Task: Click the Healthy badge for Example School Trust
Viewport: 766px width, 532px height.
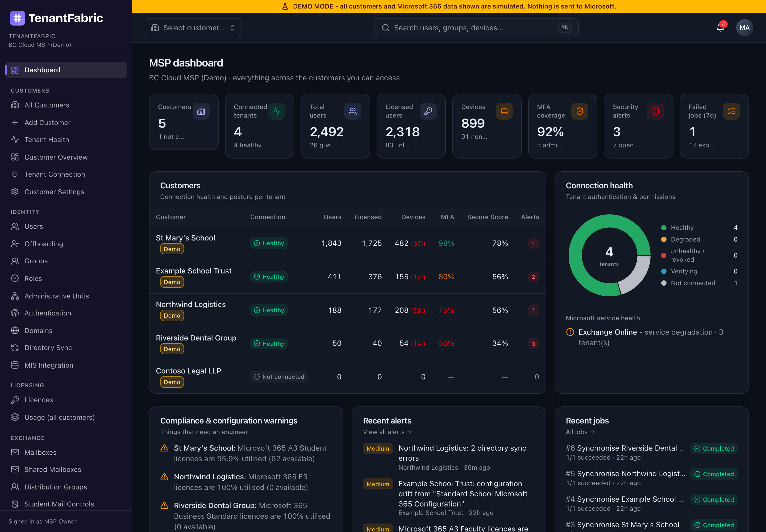Action: [269, 277]
